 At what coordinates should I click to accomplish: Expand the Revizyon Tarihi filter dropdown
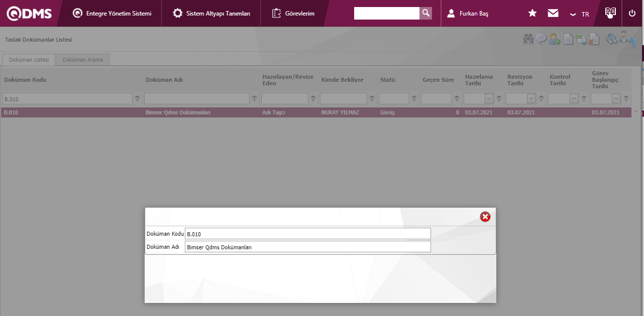531,99
